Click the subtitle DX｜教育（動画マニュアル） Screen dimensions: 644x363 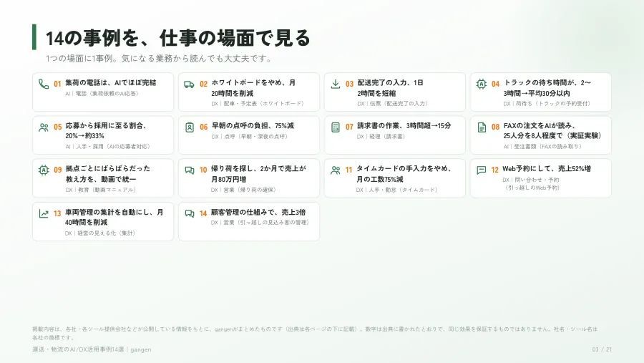(101, 190)
